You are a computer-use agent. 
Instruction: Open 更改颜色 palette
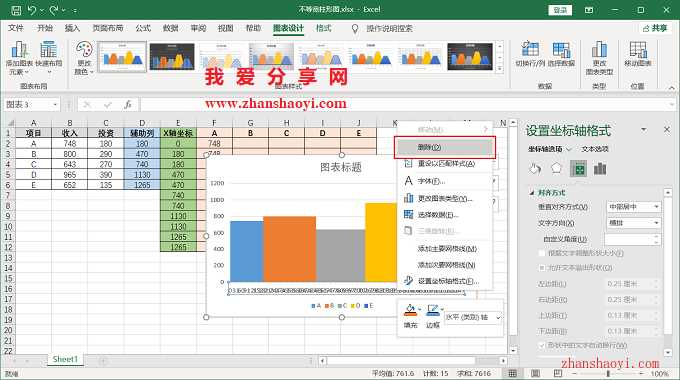(x=84, y=58)
